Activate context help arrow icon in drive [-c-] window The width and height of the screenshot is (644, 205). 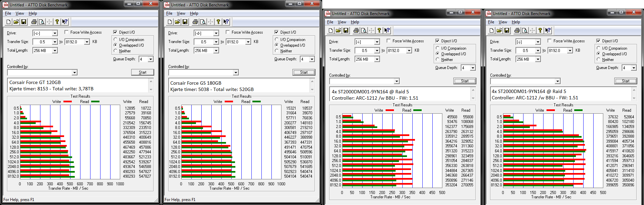click(65, 22)
